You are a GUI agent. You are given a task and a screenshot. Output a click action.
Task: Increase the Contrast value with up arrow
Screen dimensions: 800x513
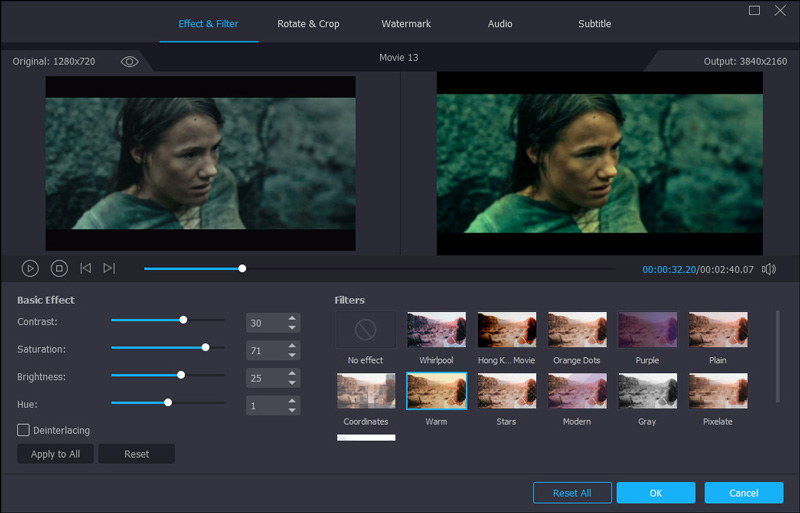[292, 318]
